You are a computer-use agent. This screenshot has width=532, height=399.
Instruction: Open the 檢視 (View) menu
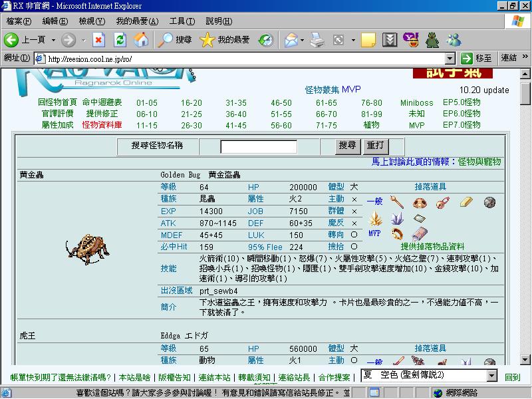pyautogui.click(x=90, y=21)
